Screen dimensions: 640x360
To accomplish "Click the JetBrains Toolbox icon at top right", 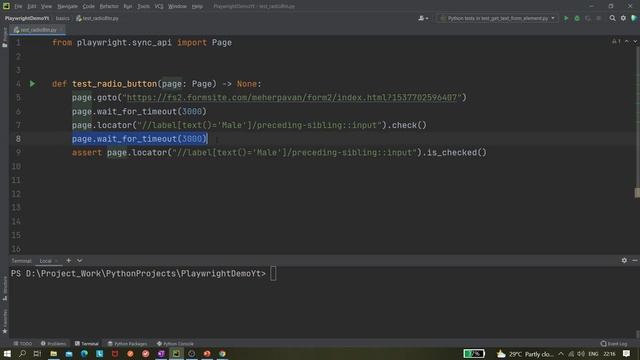I will [634, 18].
